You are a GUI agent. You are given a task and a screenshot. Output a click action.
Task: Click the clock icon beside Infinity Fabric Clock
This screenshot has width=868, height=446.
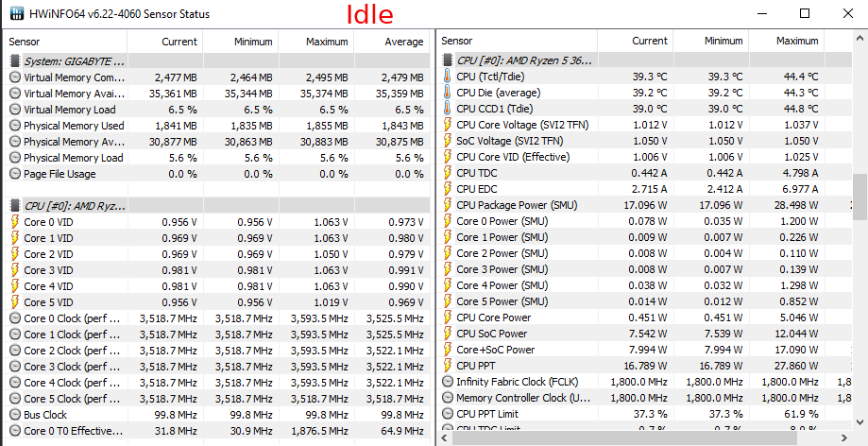tap(448, 382)
